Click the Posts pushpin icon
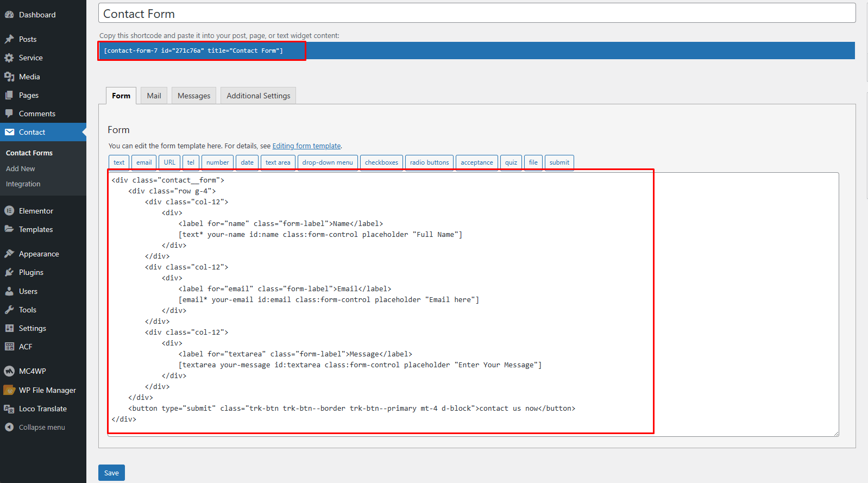The height and width of the screenshot is (483, 868). point(9,39)
